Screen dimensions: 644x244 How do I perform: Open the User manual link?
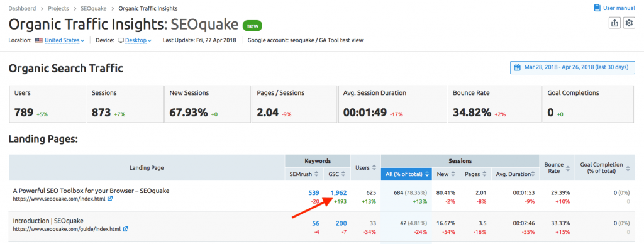pyautogui.click(x=614, y=8)
